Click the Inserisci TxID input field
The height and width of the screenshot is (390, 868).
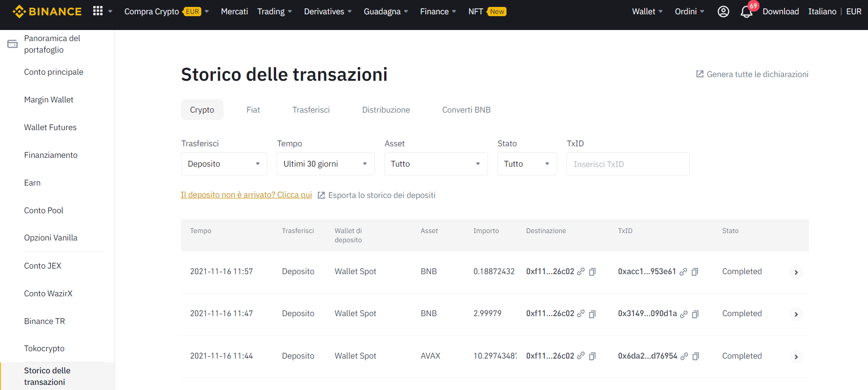pos(628,164)
